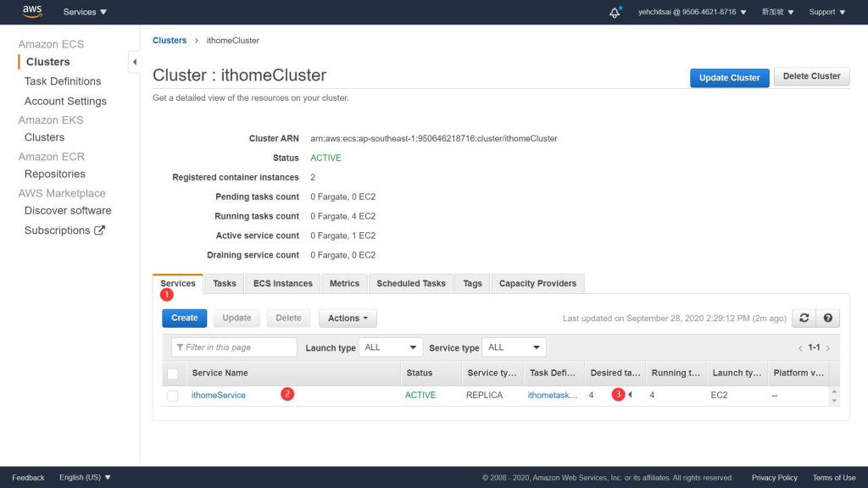
Task: Open the Terms of Use link
Action: point(834,478)
